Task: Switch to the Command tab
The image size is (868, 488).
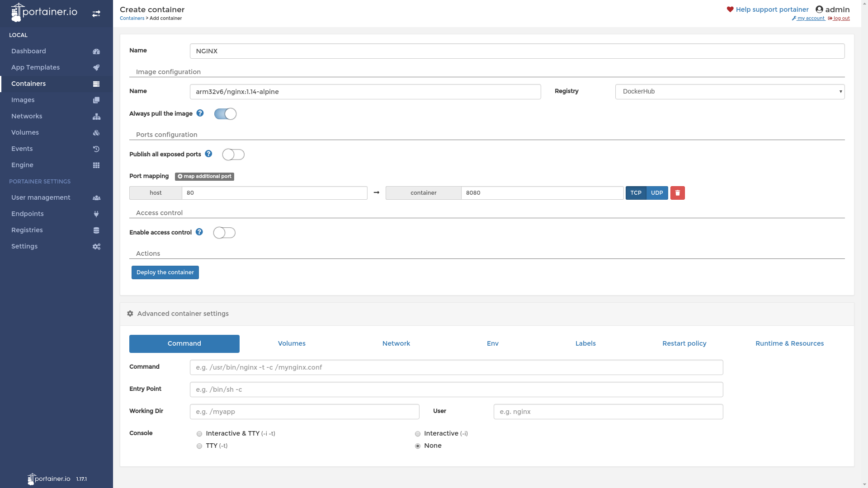Action: tap(184, 344)
